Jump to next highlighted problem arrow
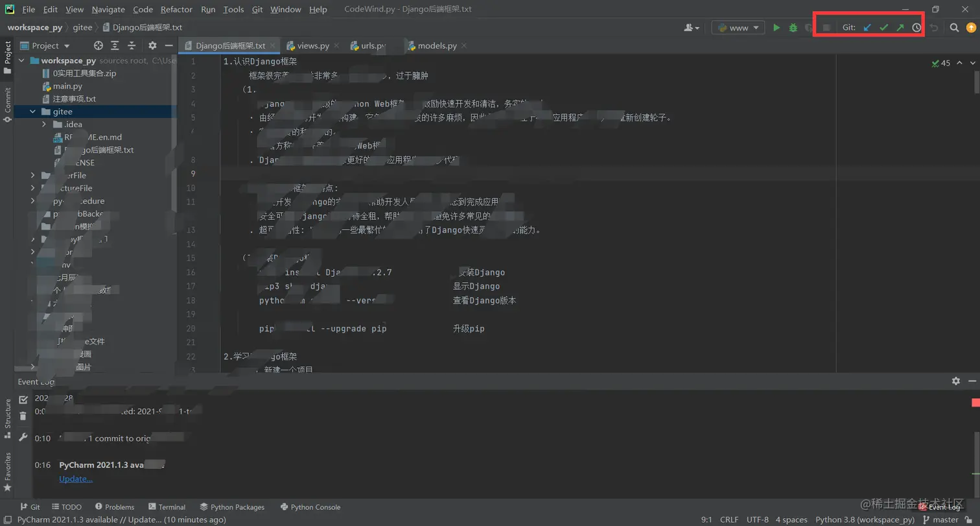This screenshot has height=526, width=980. [x=972, y=63]
